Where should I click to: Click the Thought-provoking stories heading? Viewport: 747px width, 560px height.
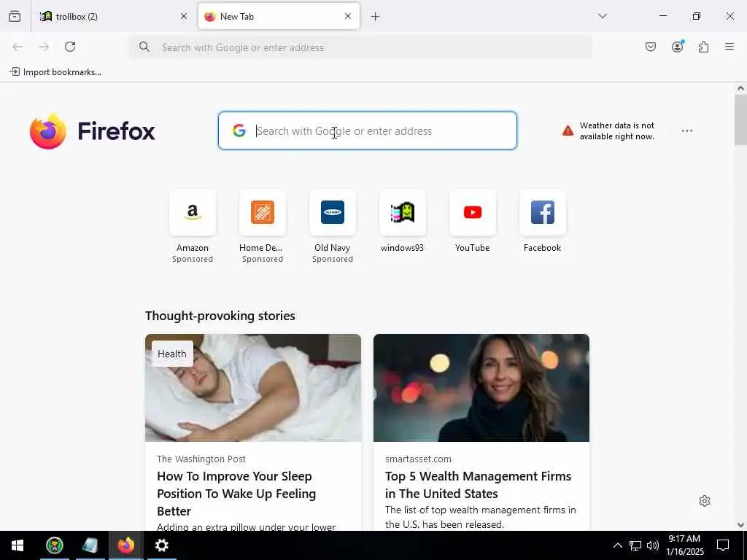point(220,316)
